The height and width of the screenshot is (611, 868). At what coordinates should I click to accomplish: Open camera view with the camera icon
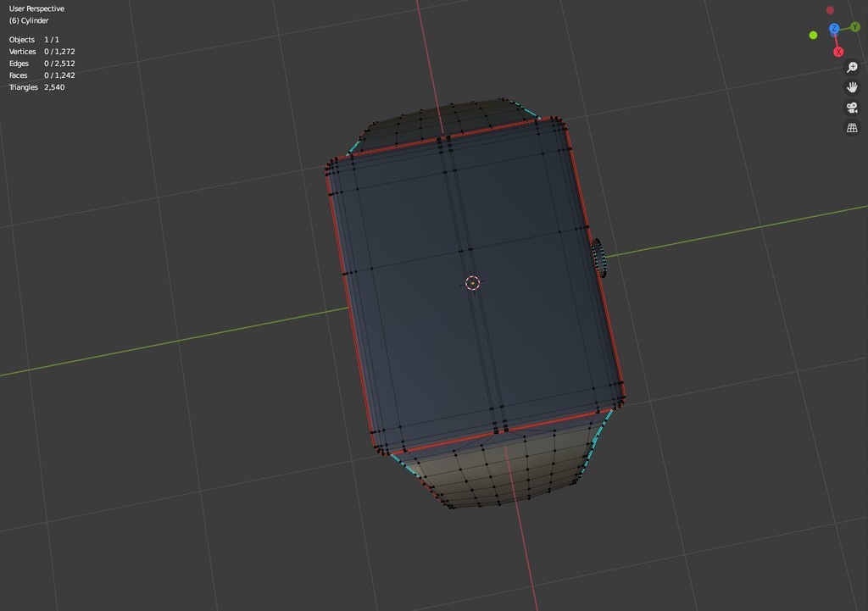[x=851, y=108]
